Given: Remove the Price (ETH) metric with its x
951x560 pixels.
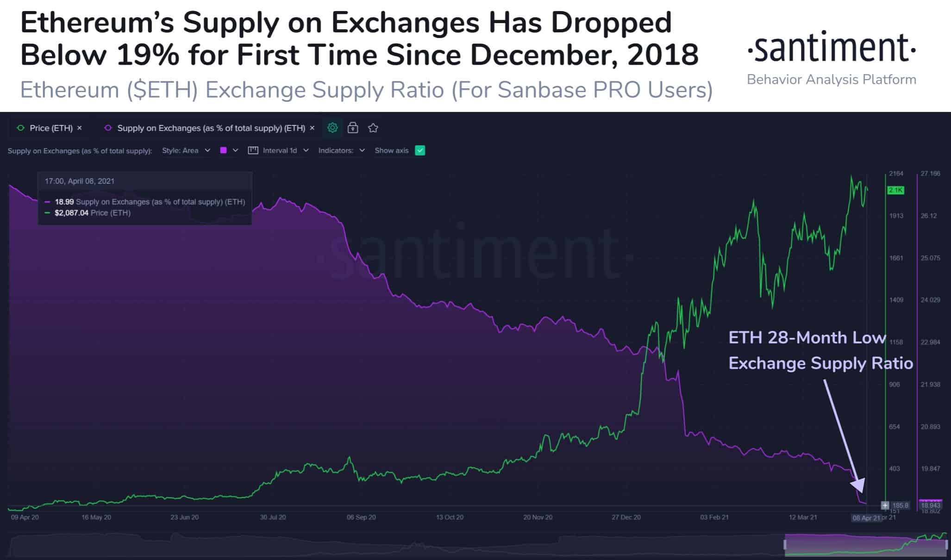Looking at the screenshot, I should tap(79, 128).
